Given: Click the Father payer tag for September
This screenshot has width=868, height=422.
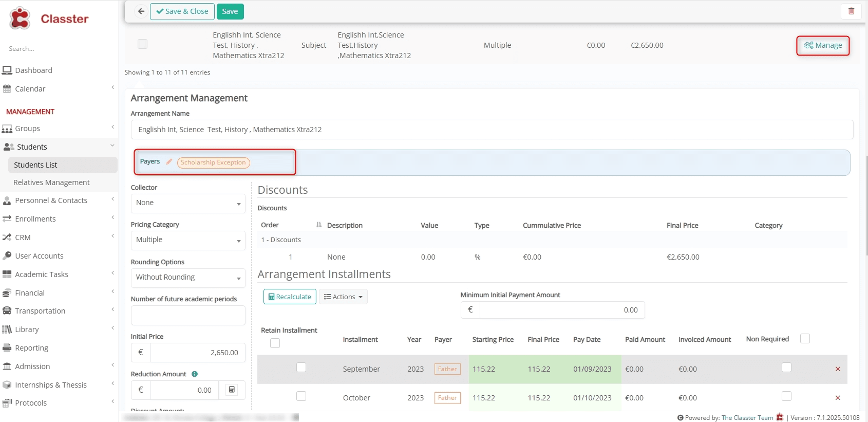Looking at the screenshot, I should (447, 369).
